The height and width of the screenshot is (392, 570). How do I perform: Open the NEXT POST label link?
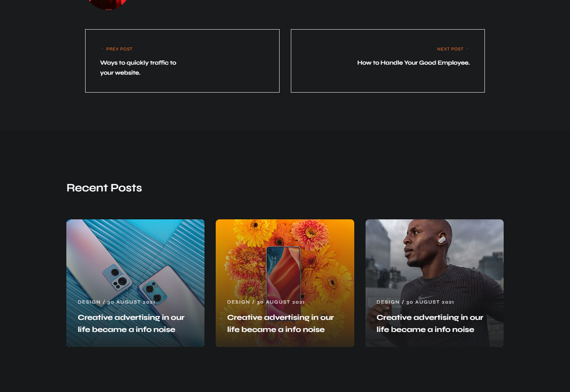point(450,49)
